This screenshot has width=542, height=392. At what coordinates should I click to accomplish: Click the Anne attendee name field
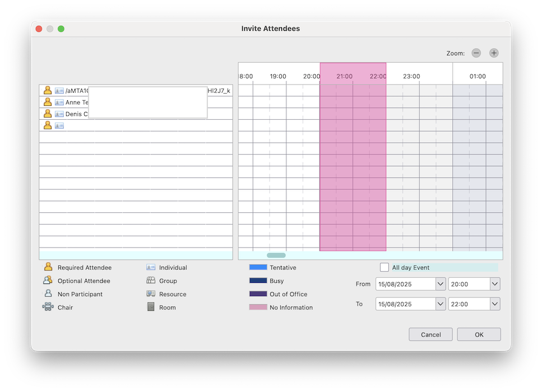tap(77, 102)
